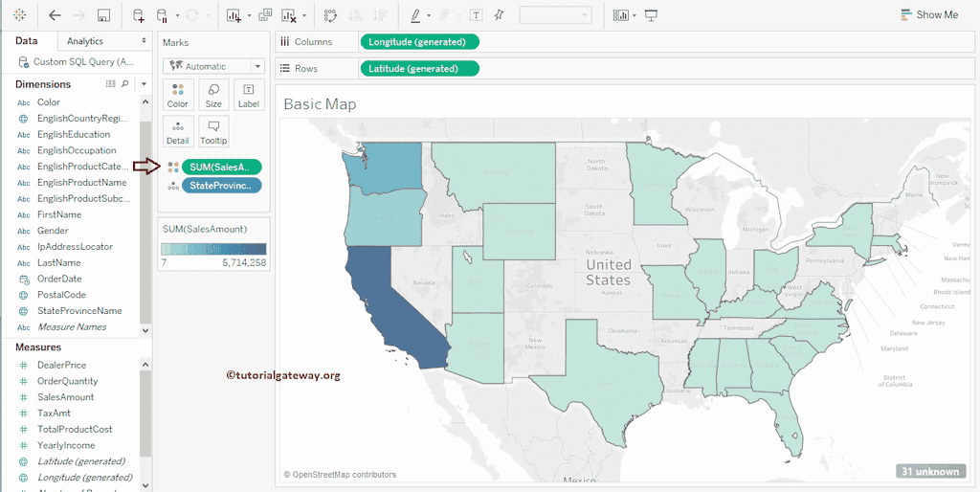The image size is (980, 492).
Task: Open the Size card in Marks
Action: (x=213, y=95)
